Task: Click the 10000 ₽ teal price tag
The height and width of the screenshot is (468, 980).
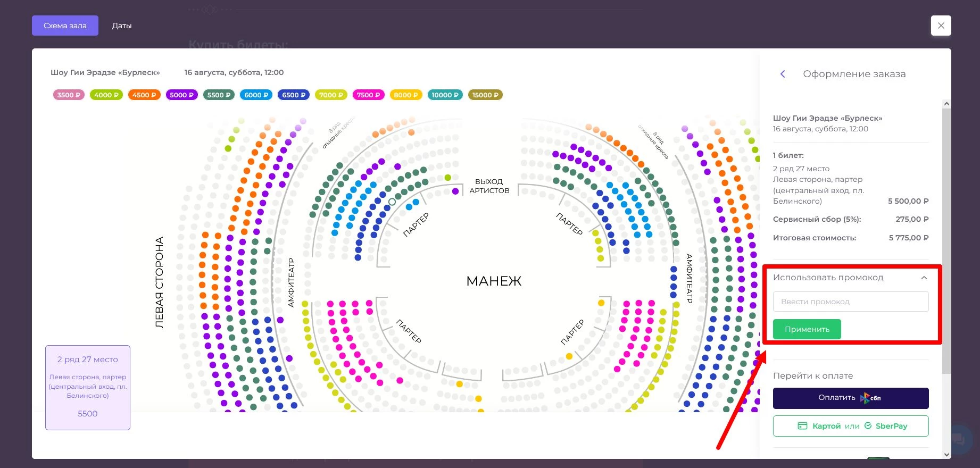Action: 445,95
